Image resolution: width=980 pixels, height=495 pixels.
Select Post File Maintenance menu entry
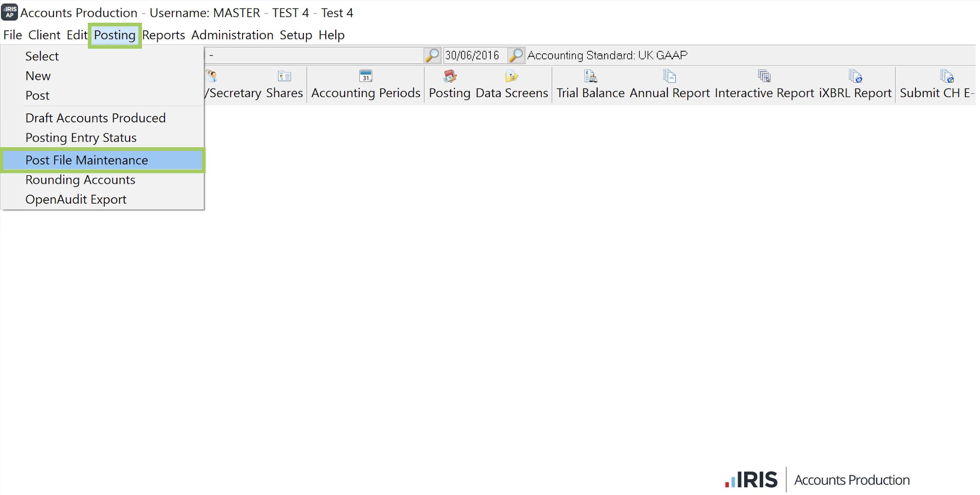click(102, 160)
